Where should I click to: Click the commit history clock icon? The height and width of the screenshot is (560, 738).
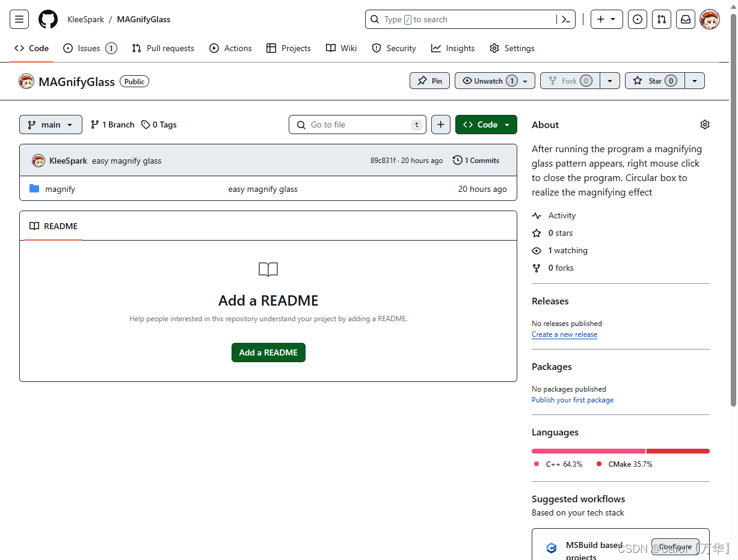[x=458, y=160]
